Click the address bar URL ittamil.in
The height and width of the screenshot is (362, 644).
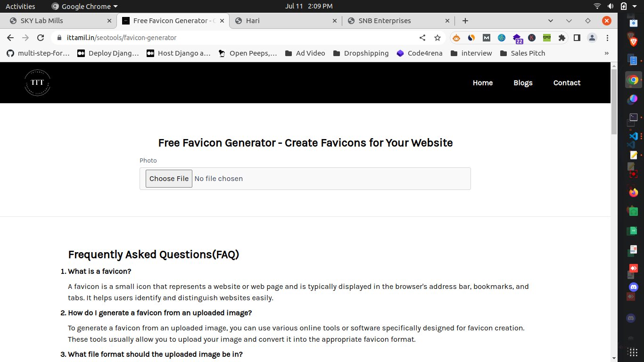point(122,38)
